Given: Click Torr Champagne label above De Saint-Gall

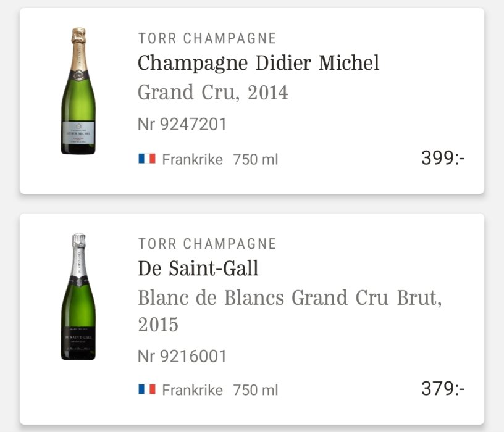Looking at the screenshot, I should [207, 244].
